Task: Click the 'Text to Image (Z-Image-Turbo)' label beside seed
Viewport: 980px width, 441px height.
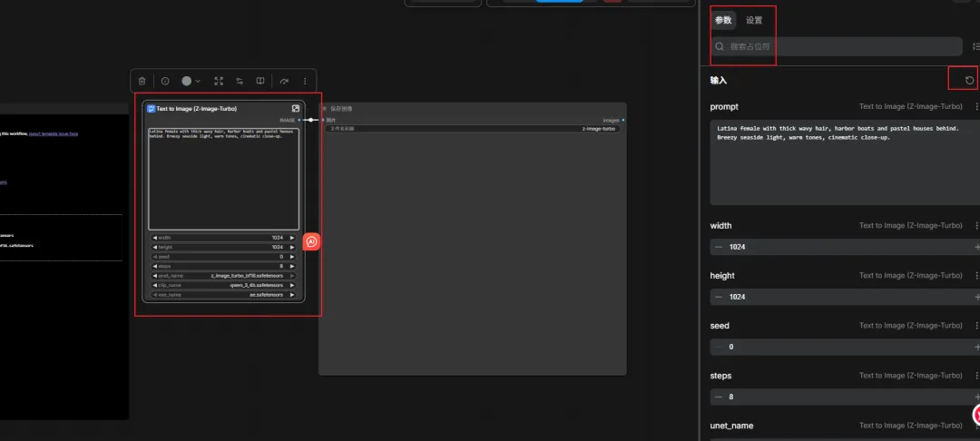Action: (911, 326)
